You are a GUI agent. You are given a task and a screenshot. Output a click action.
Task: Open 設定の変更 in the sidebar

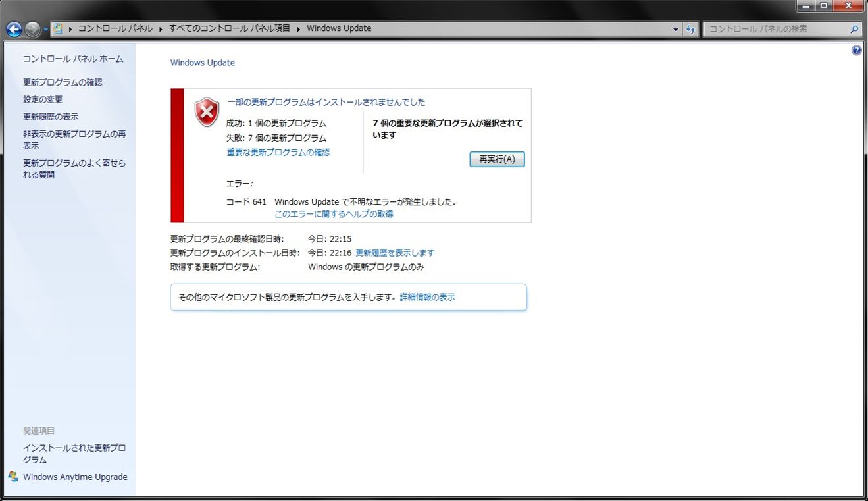43,99
